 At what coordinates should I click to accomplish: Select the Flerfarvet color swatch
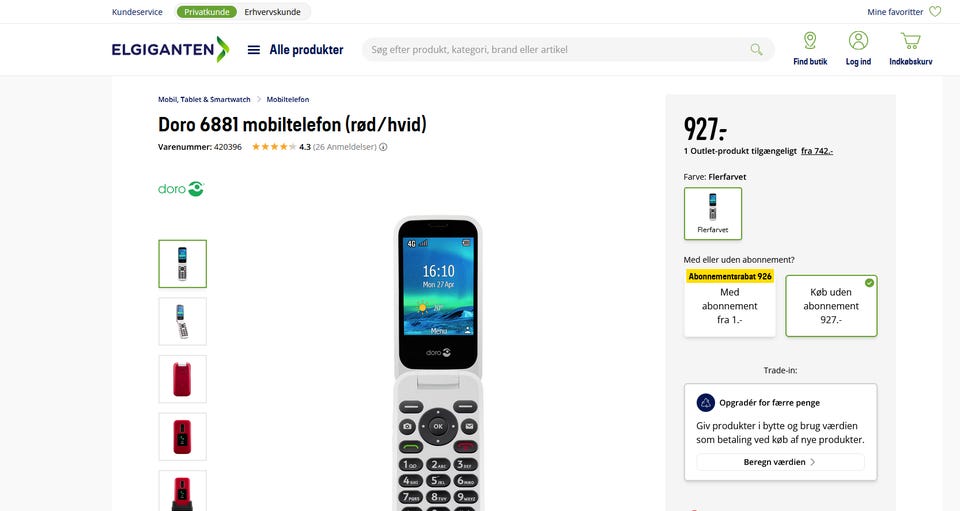[x=713, y=213]
